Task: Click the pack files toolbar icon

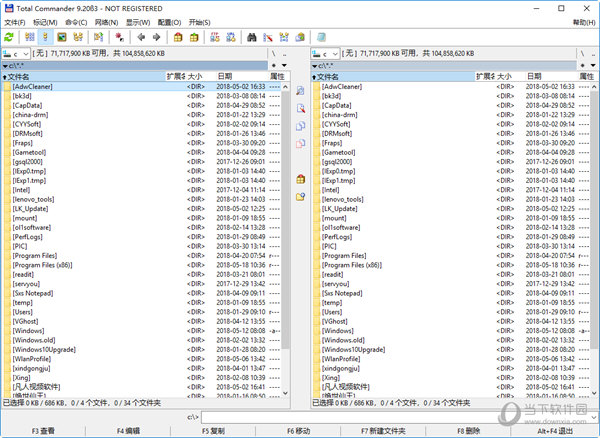Action: (x=178, y=37)
